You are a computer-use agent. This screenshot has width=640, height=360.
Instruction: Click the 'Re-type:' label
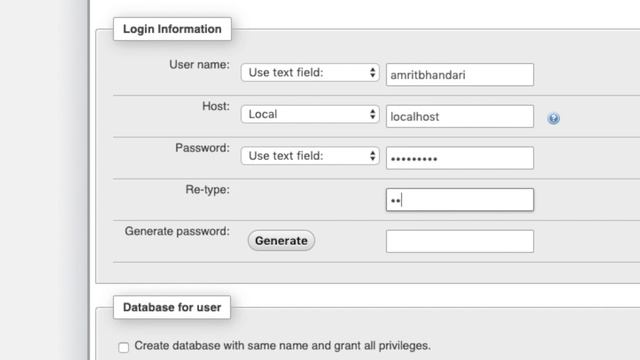(x=207, y=190)
